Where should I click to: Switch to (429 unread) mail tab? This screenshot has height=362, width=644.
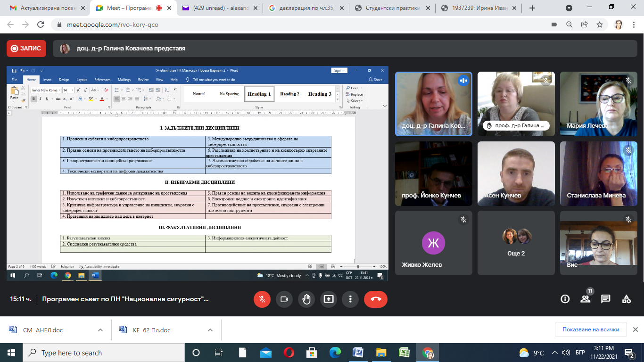point(221,8)
